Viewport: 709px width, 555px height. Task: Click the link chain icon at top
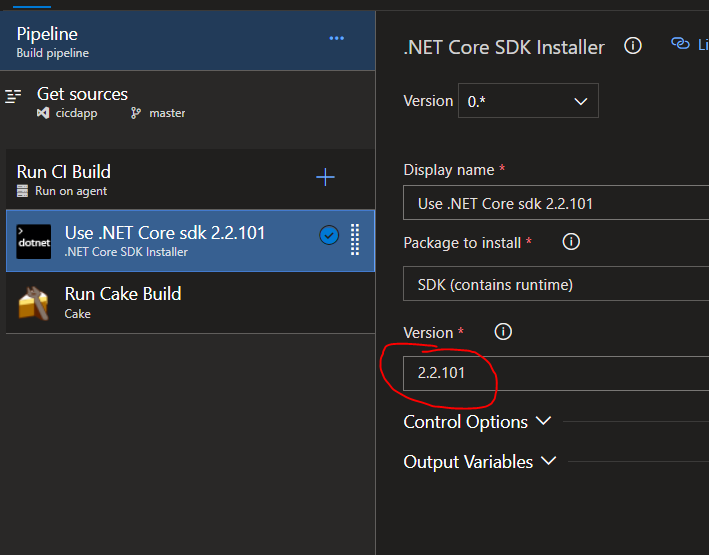click(x=681, y=44)
